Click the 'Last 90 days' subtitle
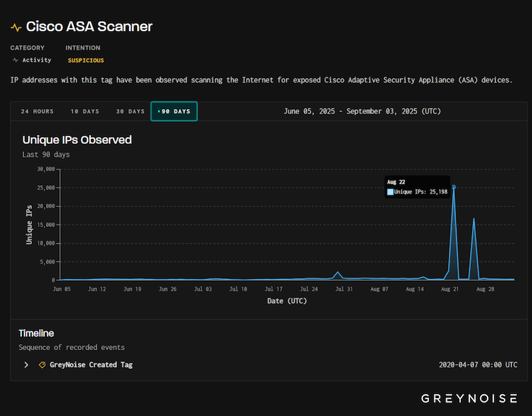The height and width of the screenshot is (416, 532). click(46, 154)
